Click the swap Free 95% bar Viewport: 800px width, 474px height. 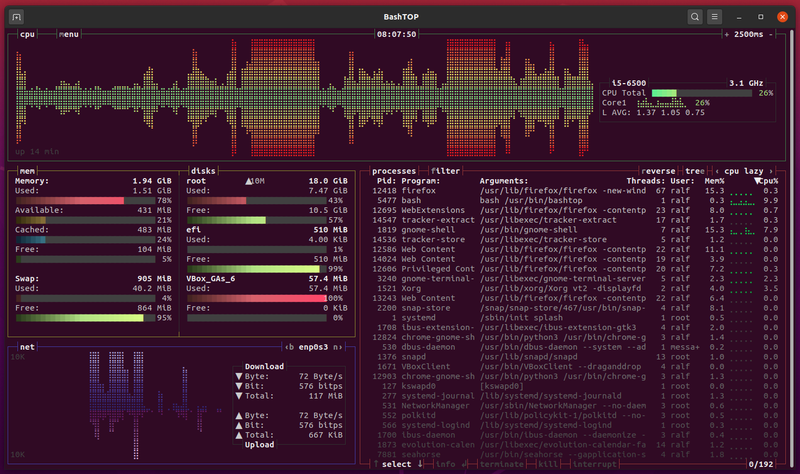tap(86, 318)
